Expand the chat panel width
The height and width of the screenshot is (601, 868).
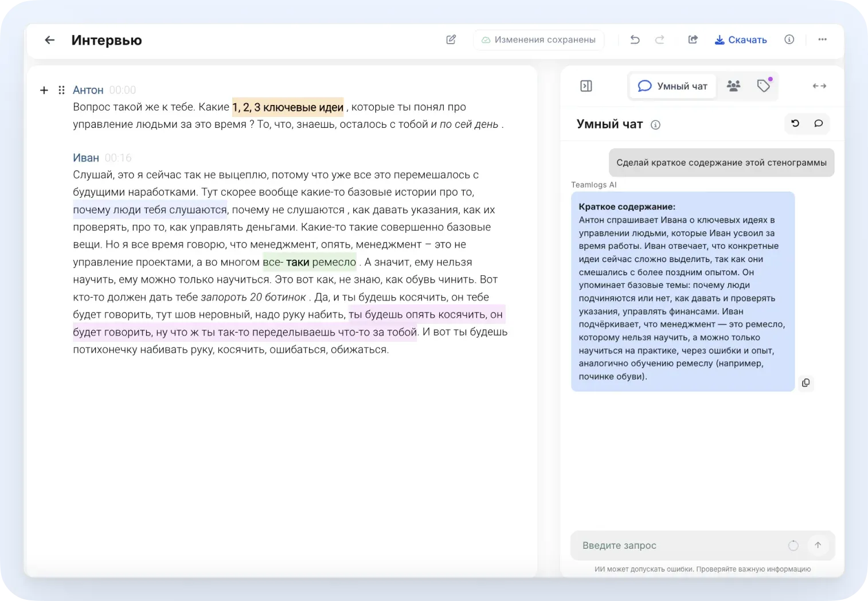tap(819, 86)
